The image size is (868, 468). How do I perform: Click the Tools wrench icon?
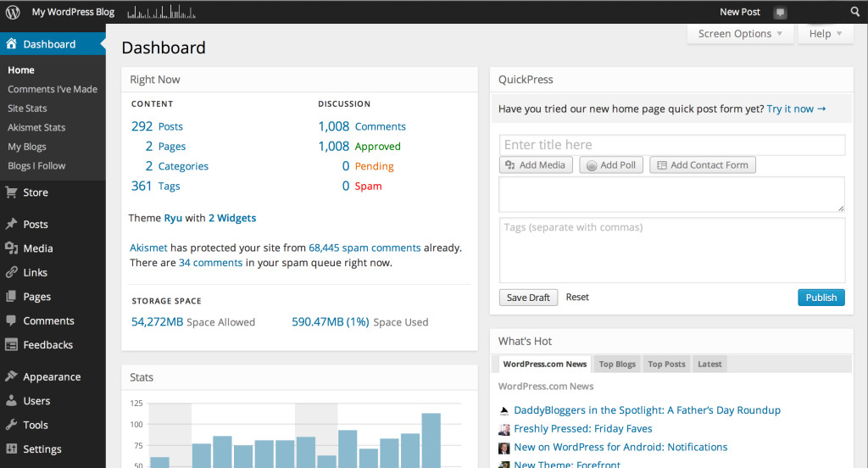[x=11, y=424]
